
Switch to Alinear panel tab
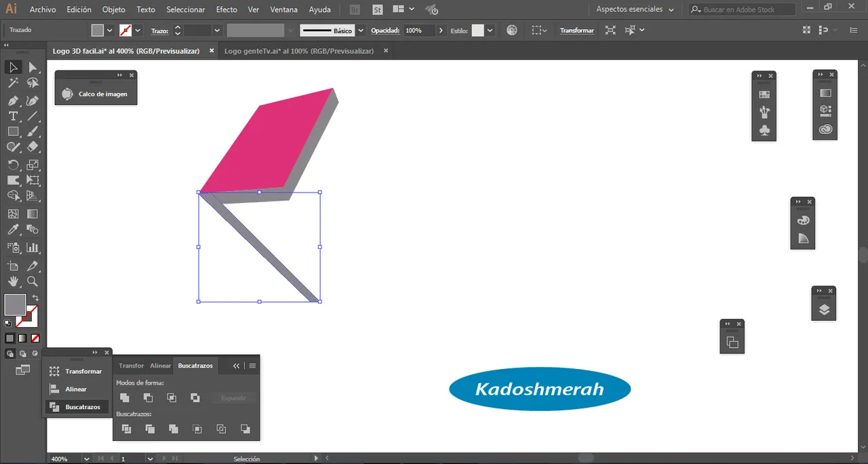click(x=161, y=366)
